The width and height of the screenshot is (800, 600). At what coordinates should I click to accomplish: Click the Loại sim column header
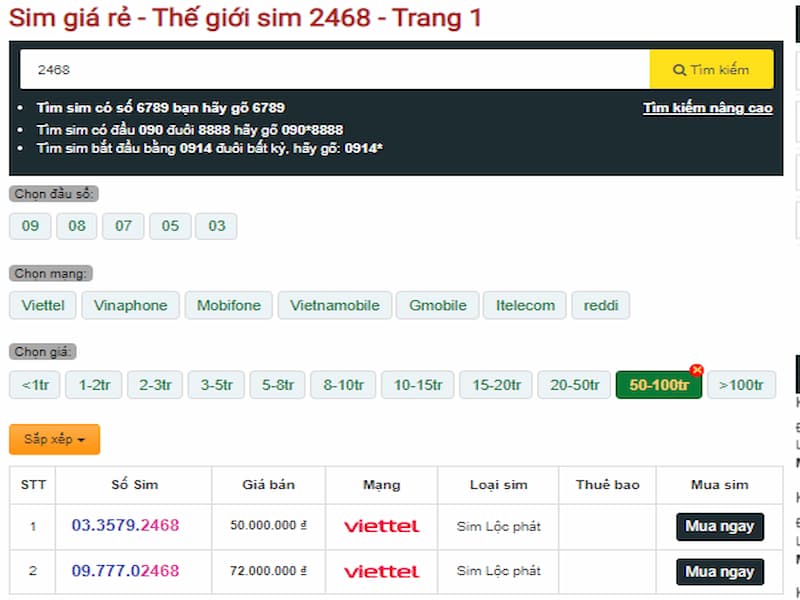pyautogui.click(x=498, y=485)
